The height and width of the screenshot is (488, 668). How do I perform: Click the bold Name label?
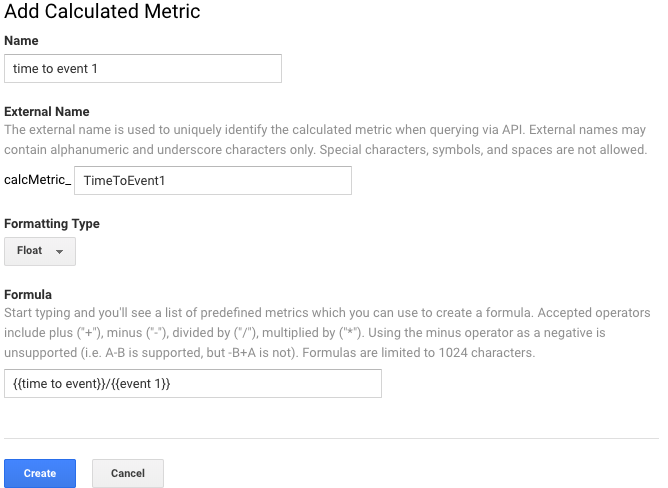click(21, 40)
